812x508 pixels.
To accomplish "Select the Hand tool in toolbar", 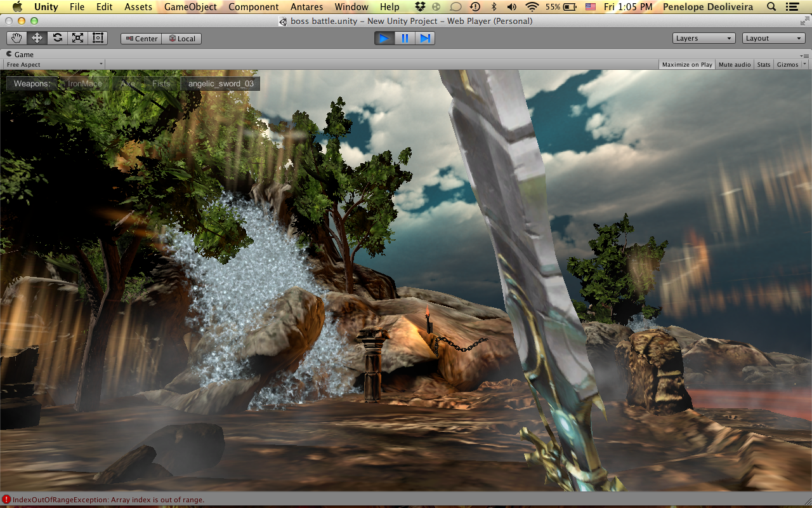I will coord(17,38).
